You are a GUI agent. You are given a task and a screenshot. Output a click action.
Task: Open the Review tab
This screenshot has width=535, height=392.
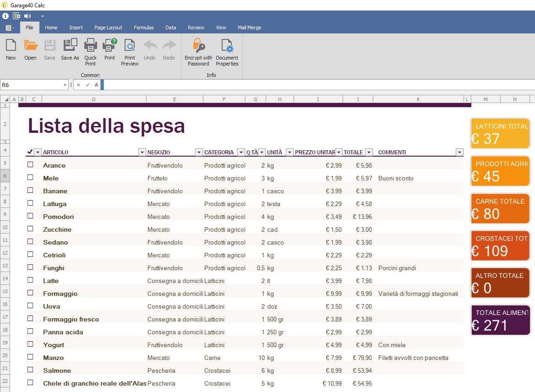pos(196,27)
